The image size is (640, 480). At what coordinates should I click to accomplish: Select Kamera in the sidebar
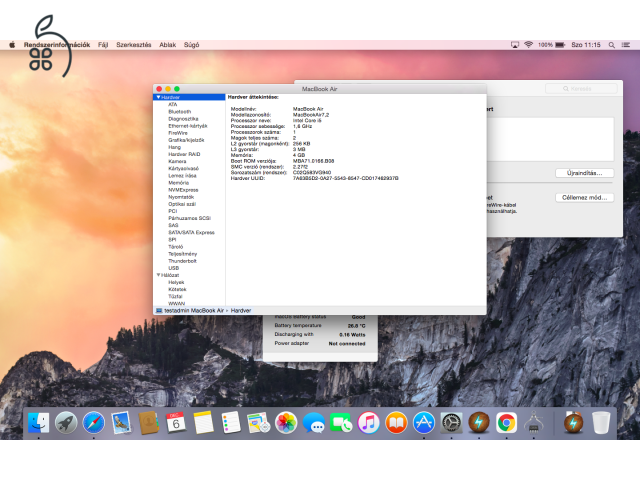(x=177, y=161)
